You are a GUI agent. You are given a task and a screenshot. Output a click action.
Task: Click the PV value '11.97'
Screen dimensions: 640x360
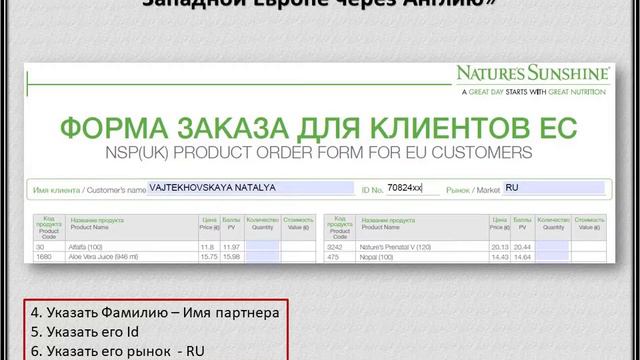pos(231,247)
